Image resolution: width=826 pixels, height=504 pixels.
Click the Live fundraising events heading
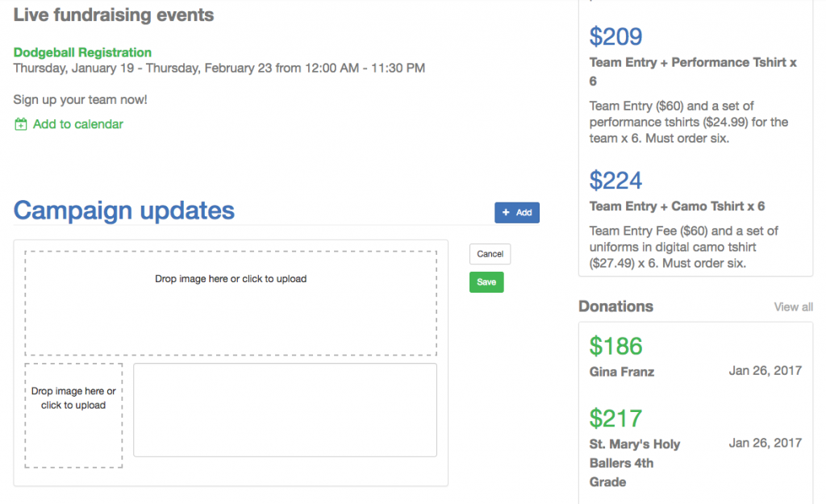click(114, 15)
